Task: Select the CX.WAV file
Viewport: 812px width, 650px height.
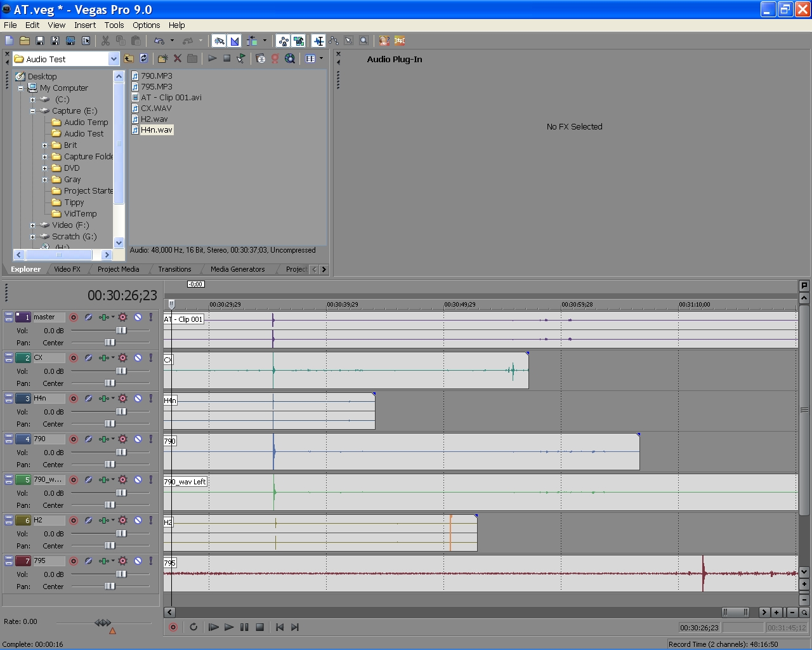Action: (156, 109)
